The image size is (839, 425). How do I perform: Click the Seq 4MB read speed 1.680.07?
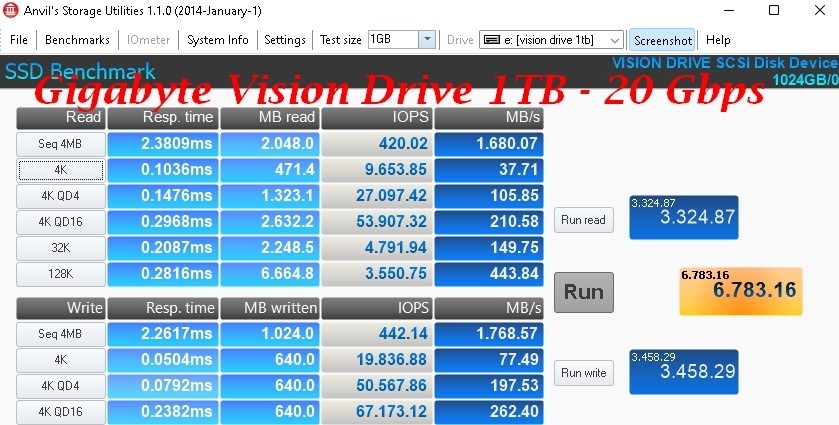pyautogui.click(x=489, y=144)
